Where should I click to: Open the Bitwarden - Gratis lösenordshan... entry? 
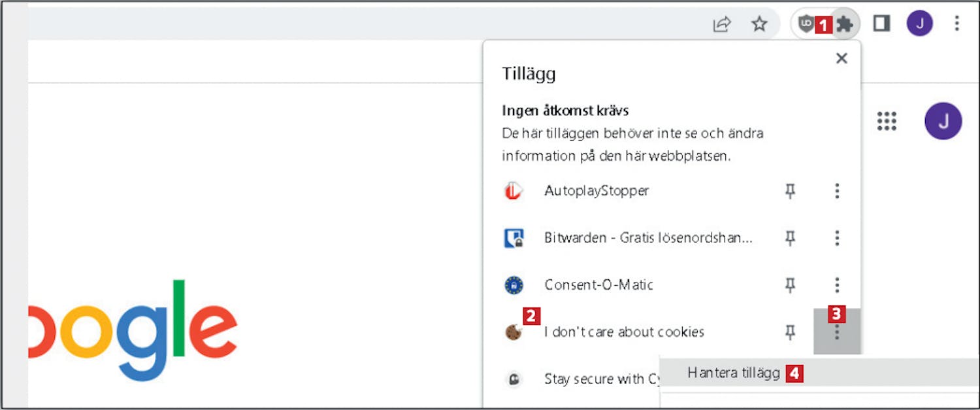pyautogui.click(x=648, y=238)
